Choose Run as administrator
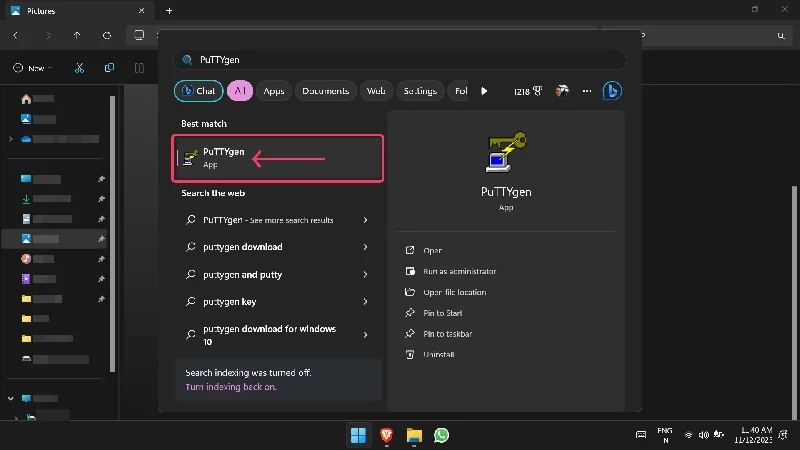Viewport: 800px width, 450px height. tap(460, 271)
